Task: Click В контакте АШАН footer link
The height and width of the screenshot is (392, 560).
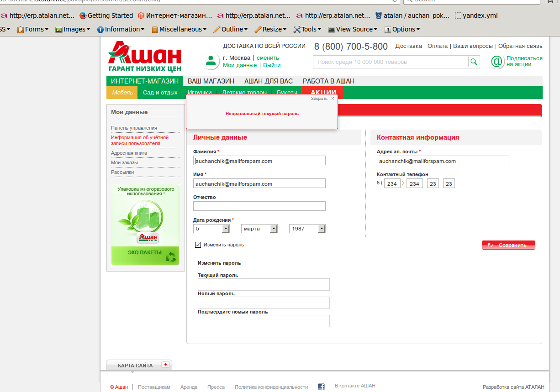Action: [355, 386]
